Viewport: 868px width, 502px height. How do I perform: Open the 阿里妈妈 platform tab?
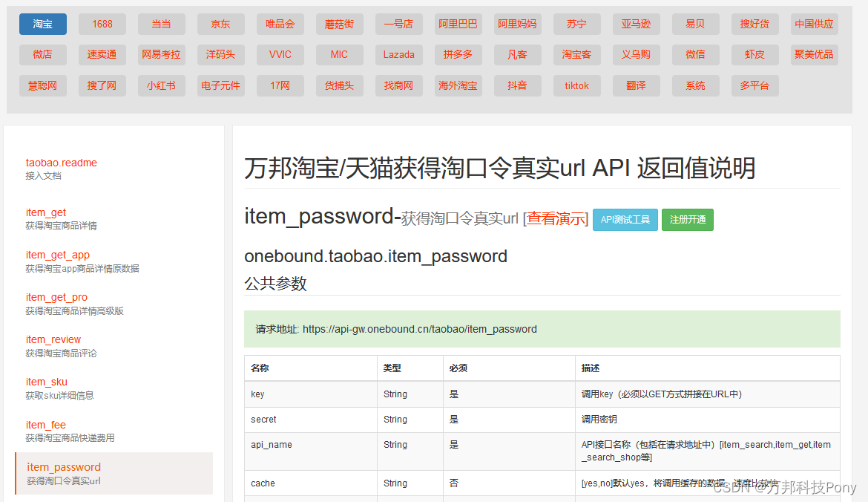pos(517,24)
